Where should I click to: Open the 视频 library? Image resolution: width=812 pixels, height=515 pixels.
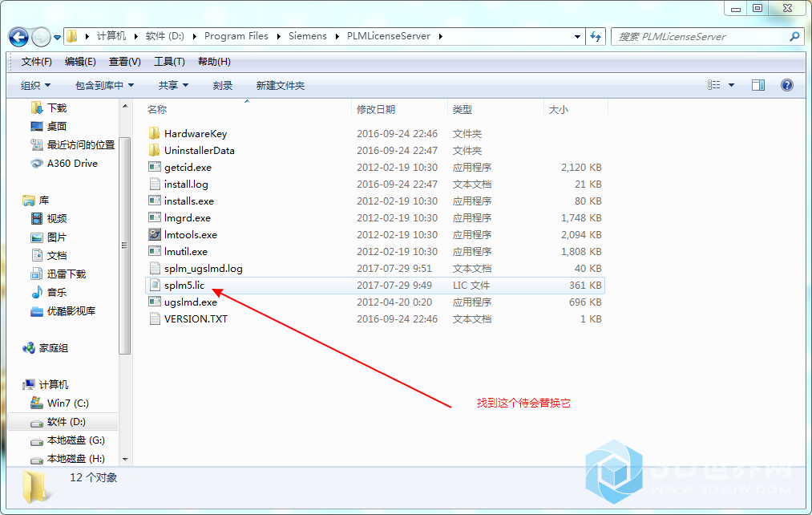click(56, 219)
